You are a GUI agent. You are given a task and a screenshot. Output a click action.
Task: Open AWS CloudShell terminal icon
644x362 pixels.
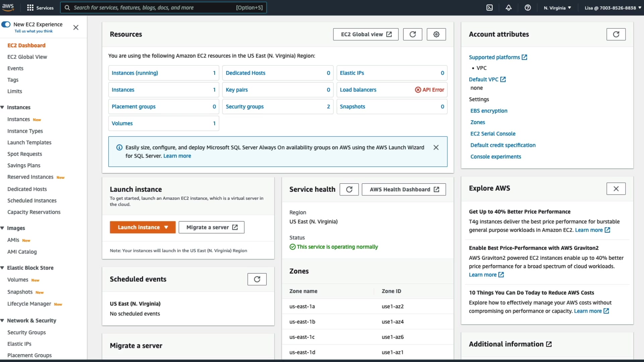coord(490,8)
